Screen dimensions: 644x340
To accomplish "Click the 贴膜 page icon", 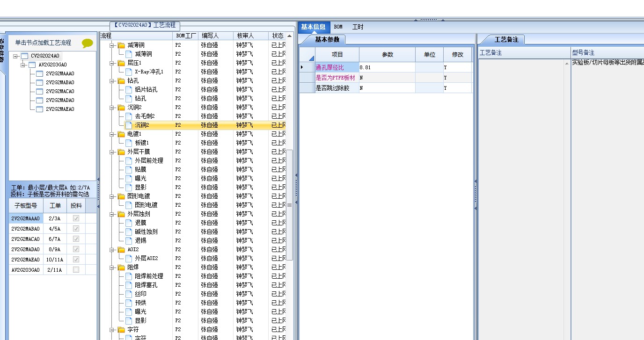I will pyautogui.click(x=129, y=170).
